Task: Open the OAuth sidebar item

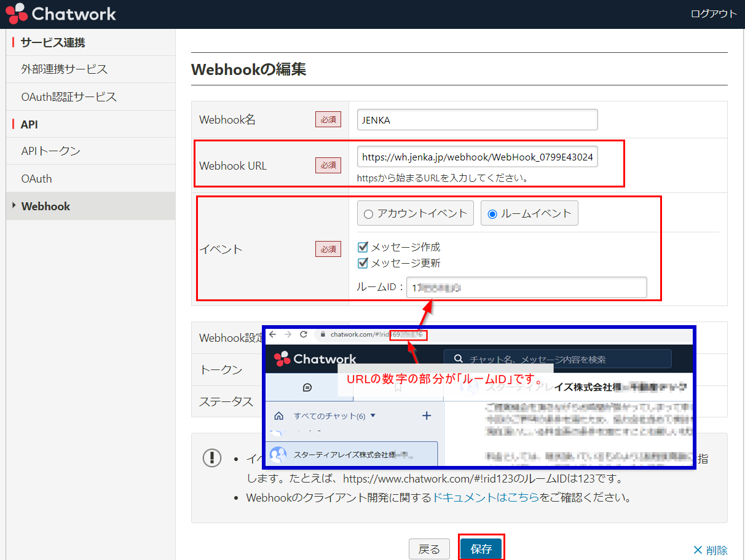Action: pyautogui.click(x=90, y=179)
